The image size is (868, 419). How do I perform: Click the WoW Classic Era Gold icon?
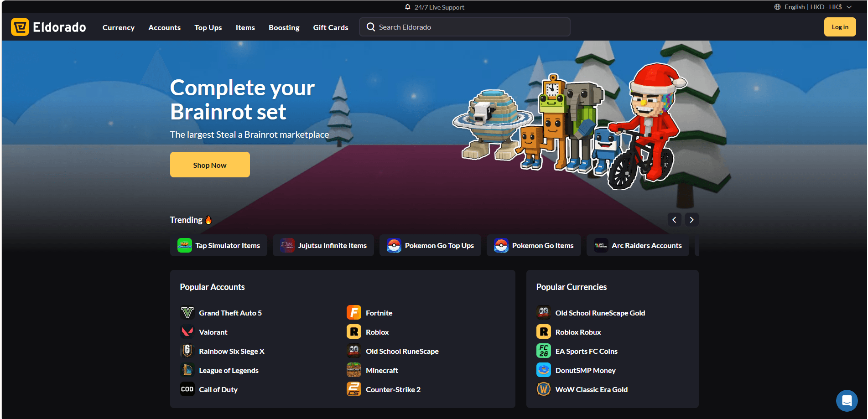click(x=543, y=389)
